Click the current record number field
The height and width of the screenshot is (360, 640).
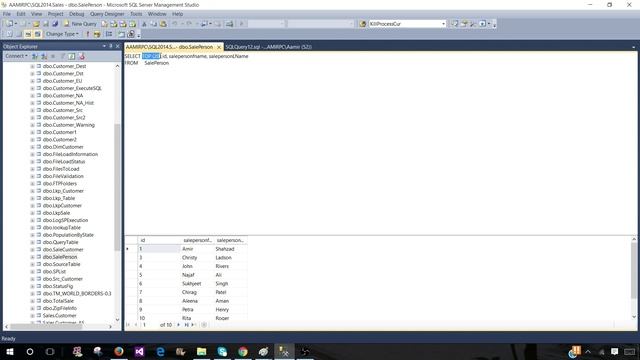[149, 325]
